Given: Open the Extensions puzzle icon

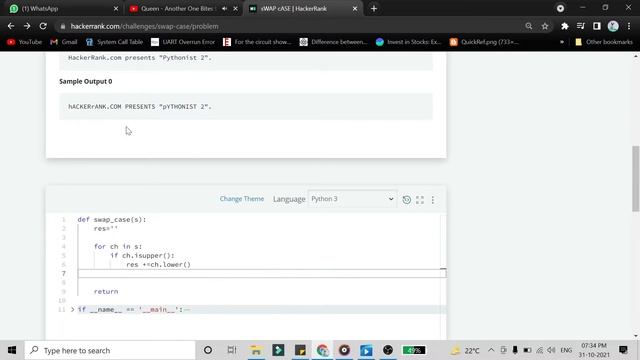Looking at the screenshot, I should tap(564, 26).
